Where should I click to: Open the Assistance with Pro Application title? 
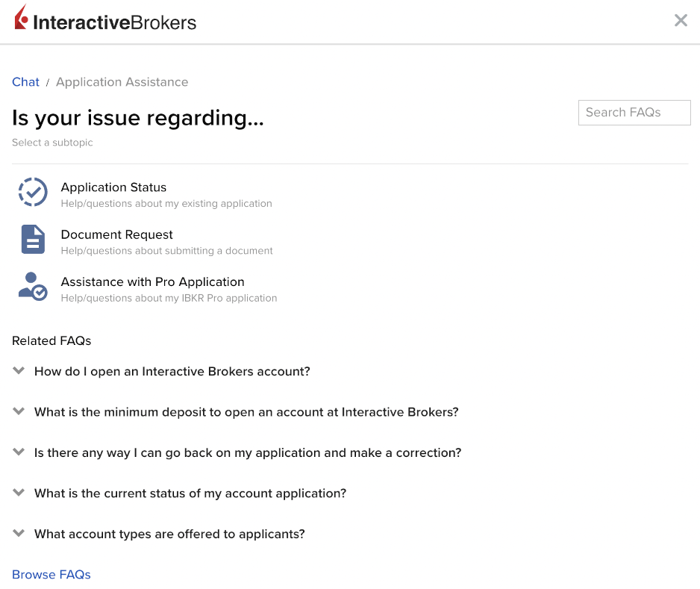pyautogui.click(x=153, y=281)
